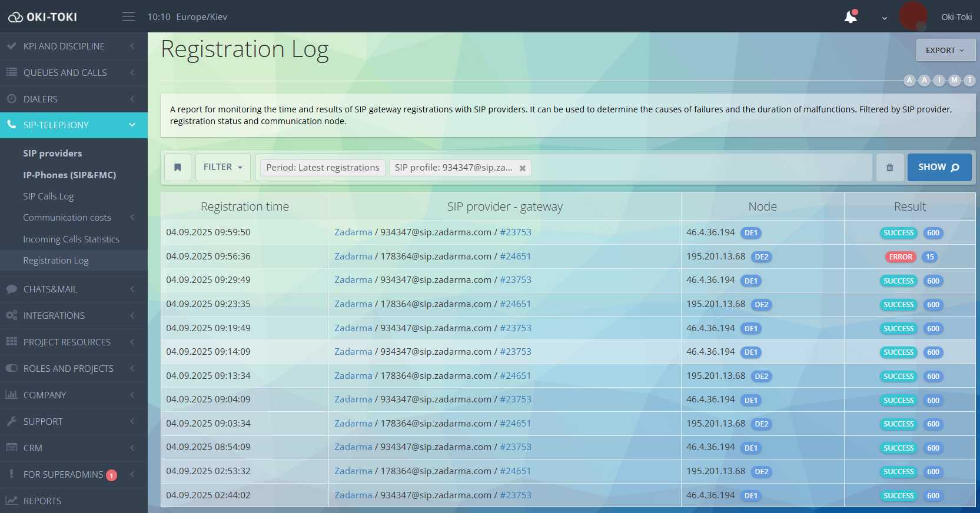Click the user avatar in the header

click(x=913, y=16)
